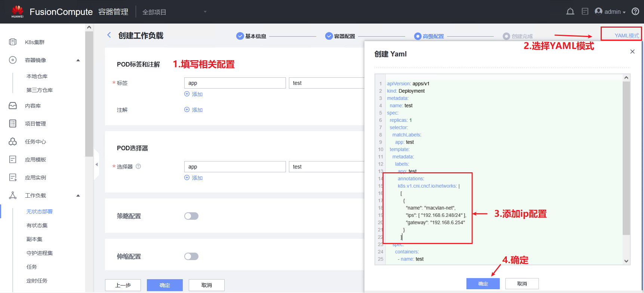Click the back arrow beside 创建工作负载
Viewport: 644px width, 293px height.
pos(109,35)
